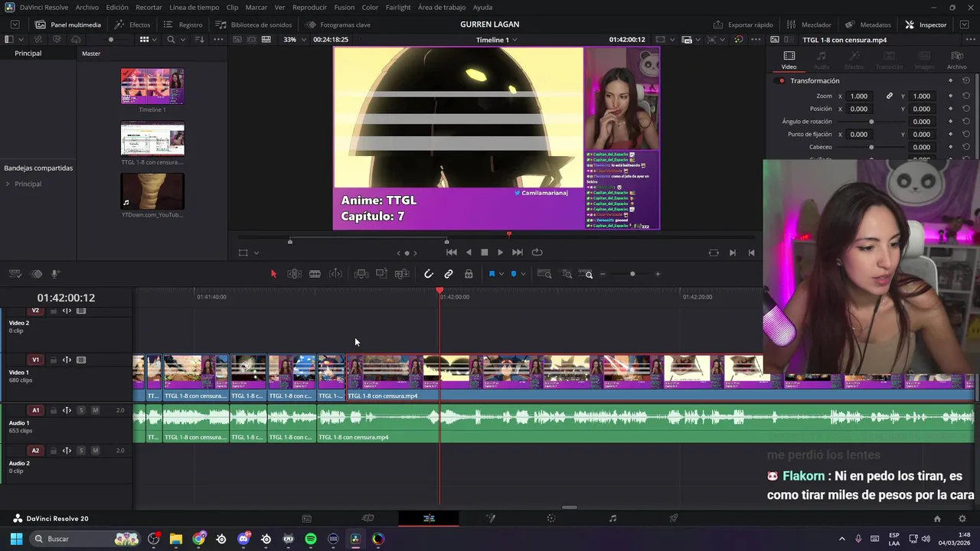This screenshot has width=980, height=551.
Task: Solo track Audio 1 with S button
Action: 80,410
